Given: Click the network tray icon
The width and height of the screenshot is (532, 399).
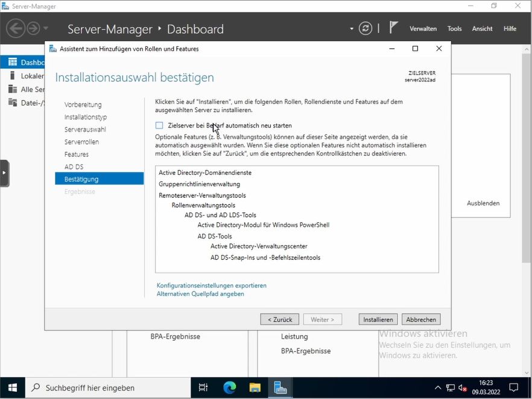Looking at the screenshot, I should click(450, 388).
